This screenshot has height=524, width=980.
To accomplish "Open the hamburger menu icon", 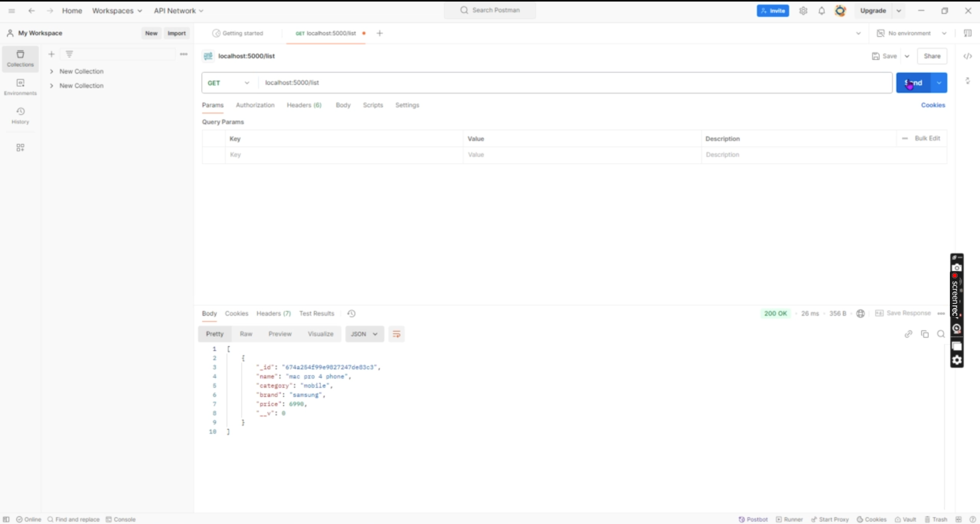I will [12, 11].
